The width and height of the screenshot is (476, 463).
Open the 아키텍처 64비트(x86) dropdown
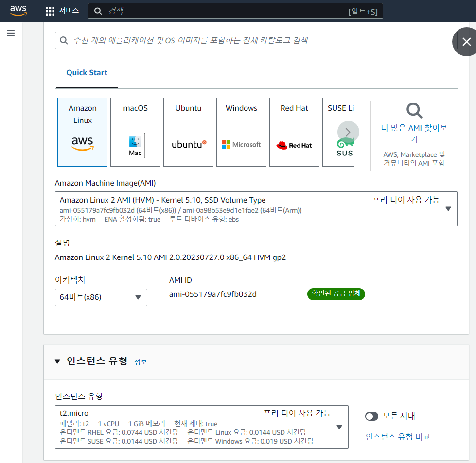pos(101,297)
